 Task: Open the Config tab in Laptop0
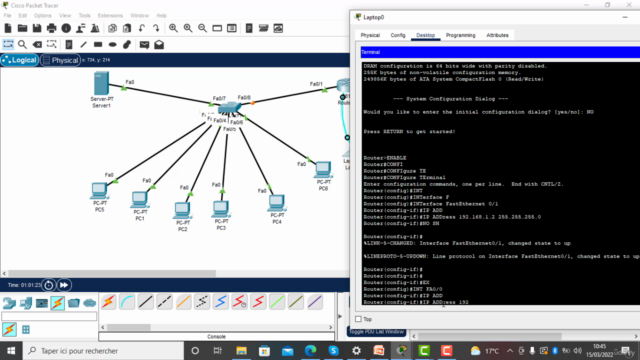tap(398, 35)
